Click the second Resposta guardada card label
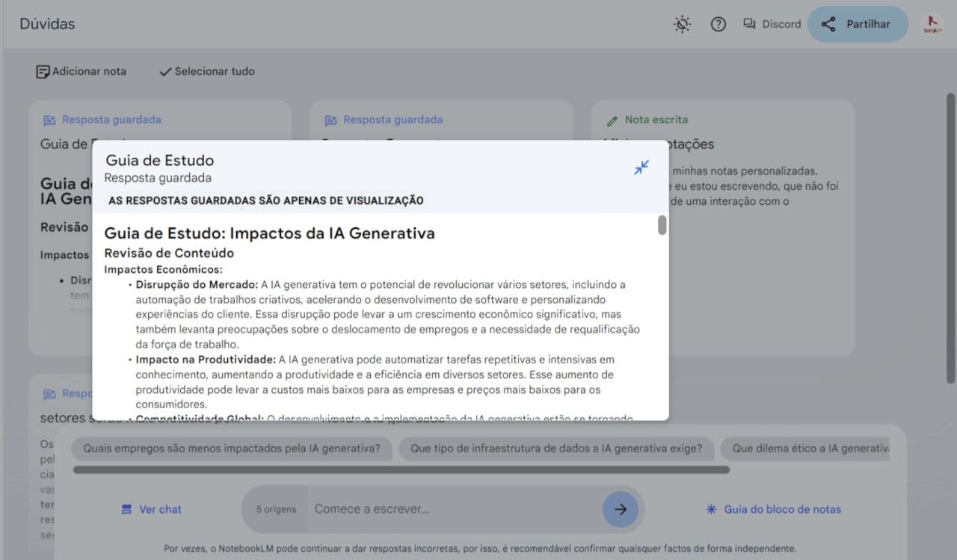 point(393,120)
